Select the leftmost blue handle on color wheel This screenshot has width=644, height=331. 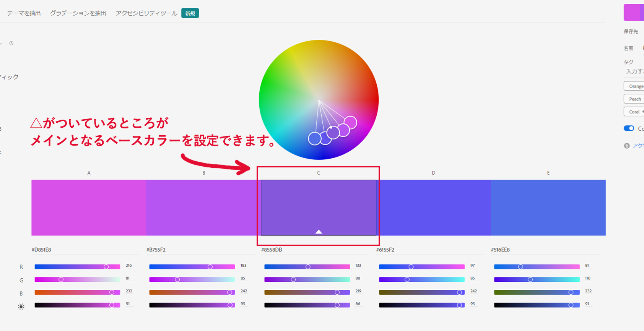pyautogui.click(x=314, y=138)
